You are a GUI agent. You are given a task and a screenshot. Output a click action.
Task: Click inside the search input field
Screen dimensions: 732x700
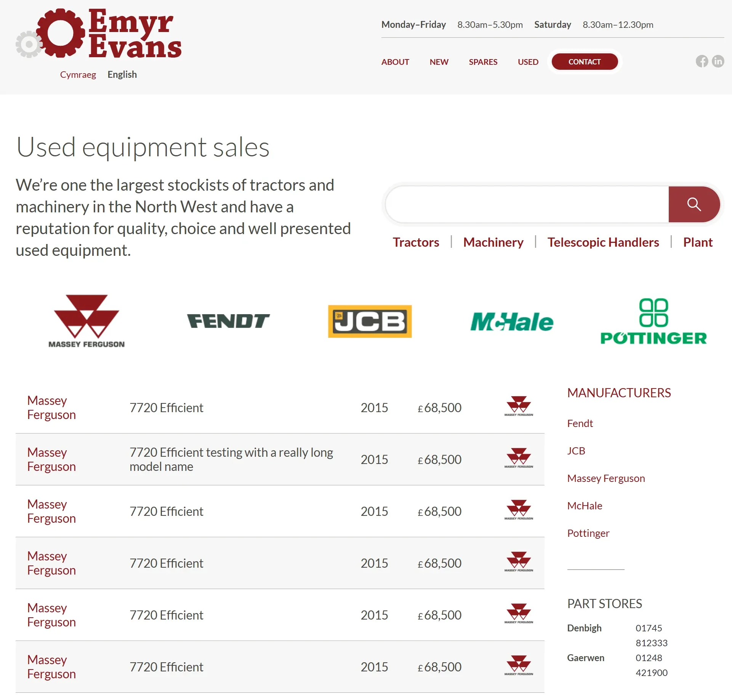click(526, 204)
